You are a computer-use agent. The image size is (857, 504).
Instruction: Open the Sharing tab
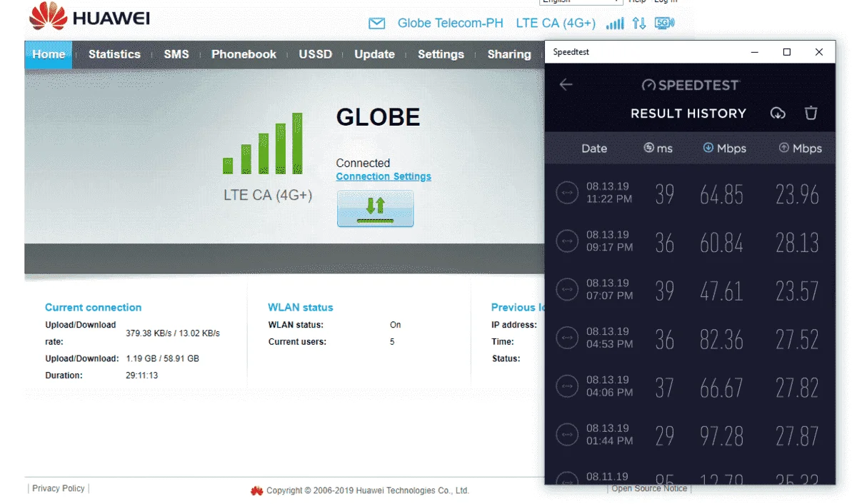click(509, 54)
